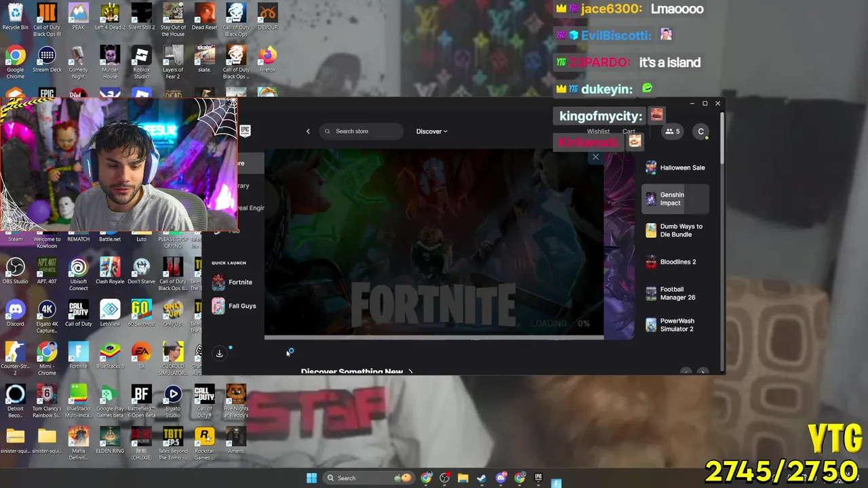
Task: Open Comedy Night desktop shortcut
Action: click(x=78, y=62)
